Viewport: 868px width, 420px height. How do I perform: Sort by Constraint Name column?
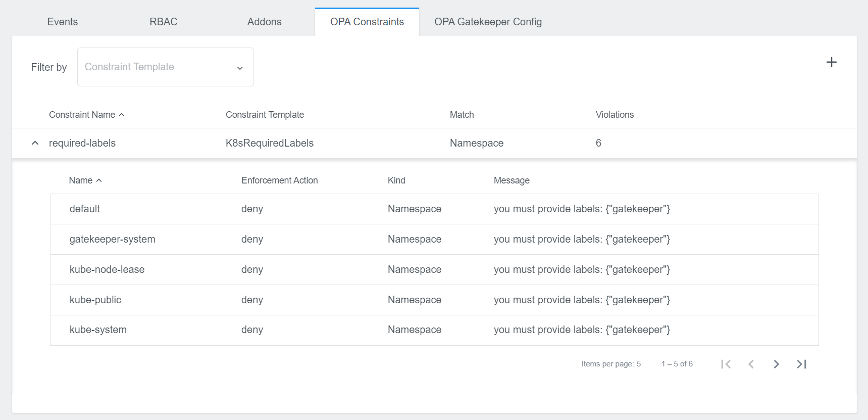(x=82, y=115)
